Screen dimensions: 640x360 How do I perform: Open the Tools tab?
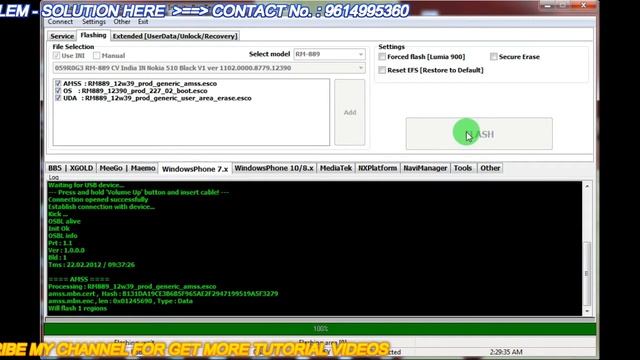463,168
